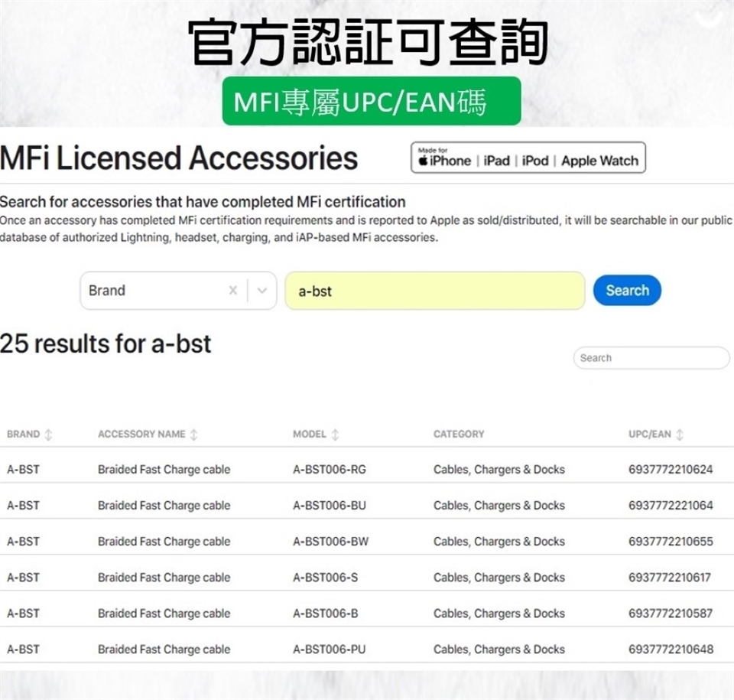The width and height of the screenshot is (734, 700).
Task: Open the Brand search-type combo box
Action: point(153,291)
